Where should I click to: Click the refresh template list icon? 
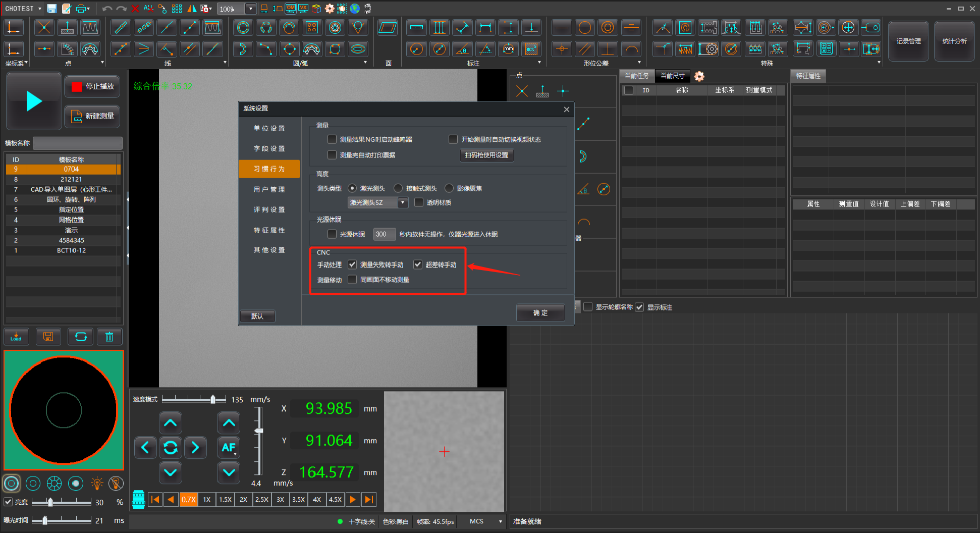tap(81, 337)
